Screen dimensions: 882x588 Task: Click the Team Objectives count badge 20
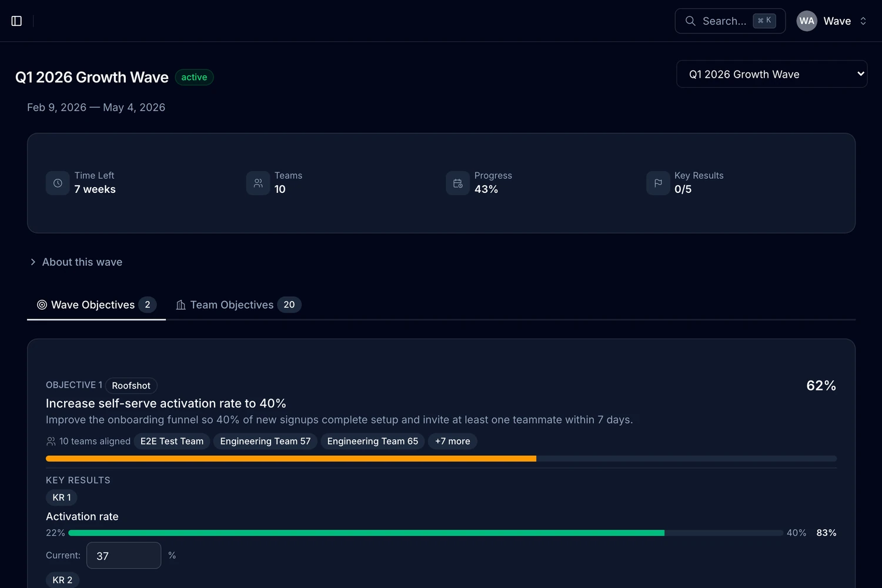289,305
